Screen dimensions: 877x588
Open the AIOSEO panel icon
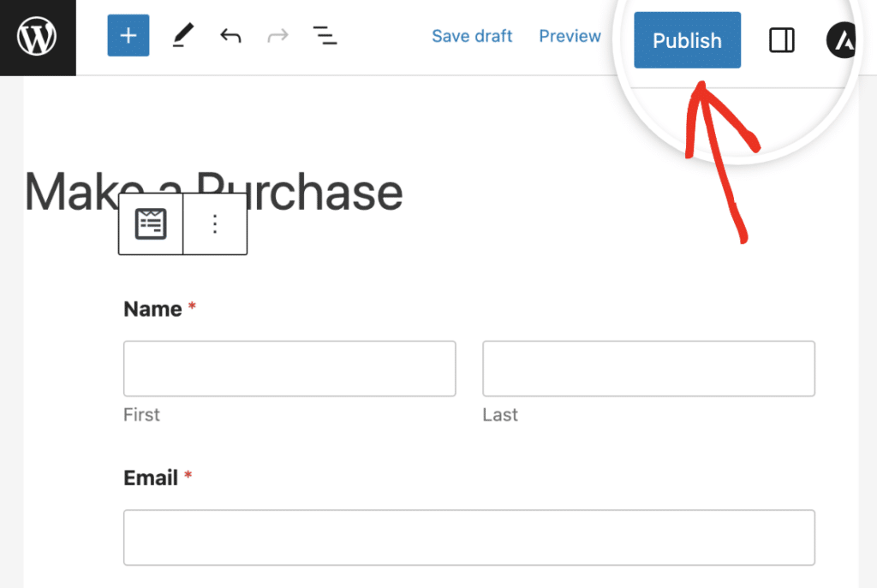click(840, 40)
